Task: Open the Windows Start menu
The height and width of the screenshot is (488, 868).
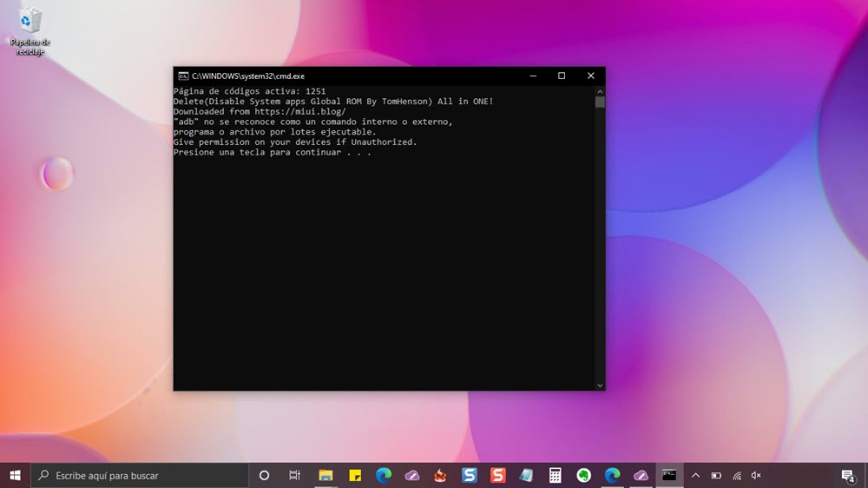Action: click(15, 475)
